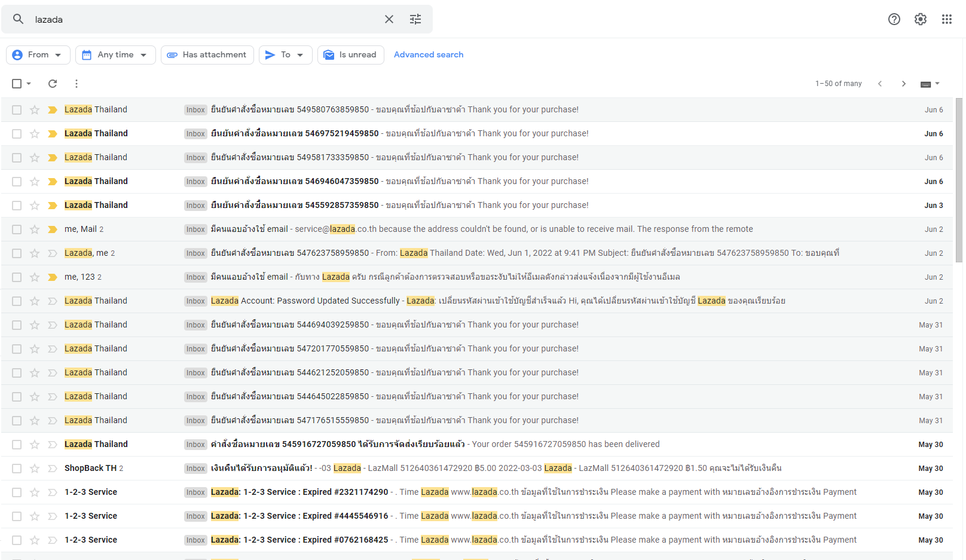Screen dimensions: 966x560
Task: Open select-all dropdown arrow
Action: pos(29,84)
